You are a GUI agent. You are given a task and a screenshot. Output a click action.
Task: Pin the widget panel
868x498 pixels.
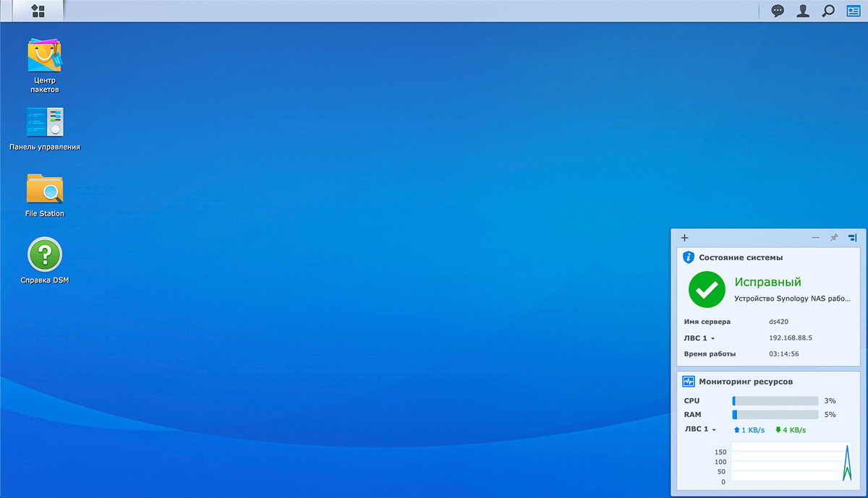point(834,238)
